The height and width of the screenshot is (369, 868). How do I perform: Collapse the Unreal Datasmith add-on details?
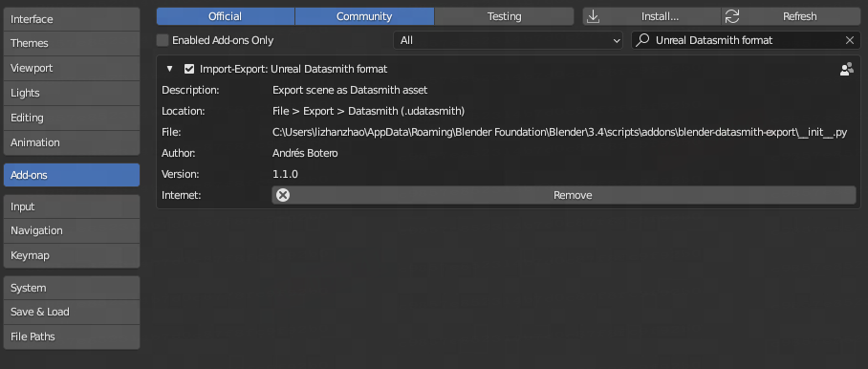(x=170, y=69)
